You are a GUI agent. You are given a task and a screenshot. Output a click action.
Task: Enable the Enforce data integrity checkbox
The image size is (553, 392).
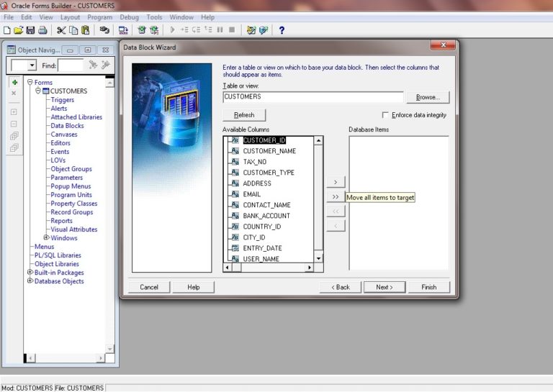[385, 115]
